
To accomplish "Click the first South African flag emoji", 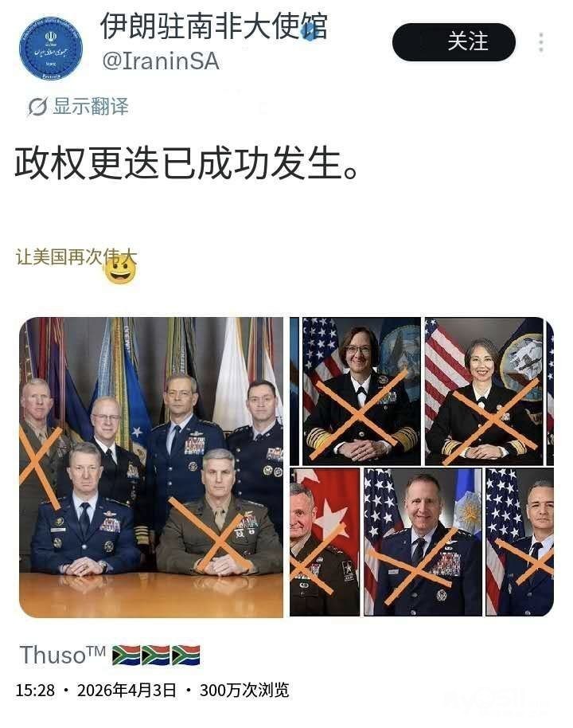I will (127, 655).
